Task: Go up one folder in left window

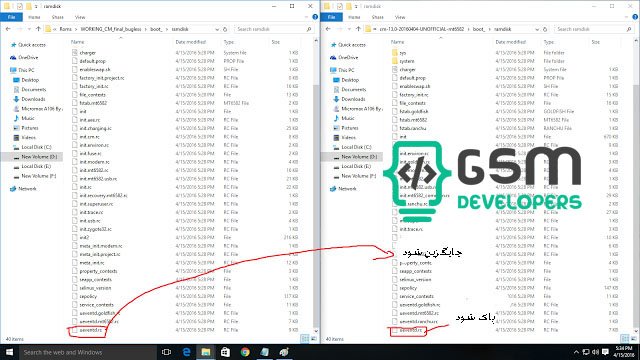Action: pyautogui.click(x=38, y=29)
